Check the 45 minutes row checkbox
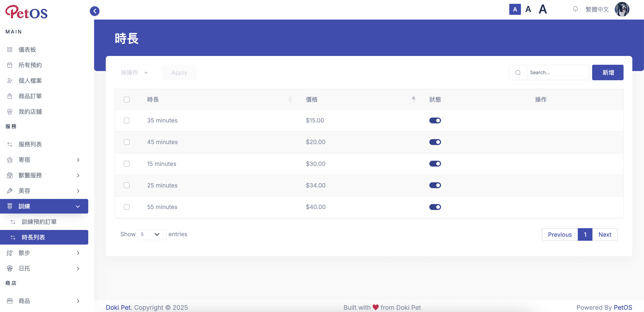 (127, 142)
